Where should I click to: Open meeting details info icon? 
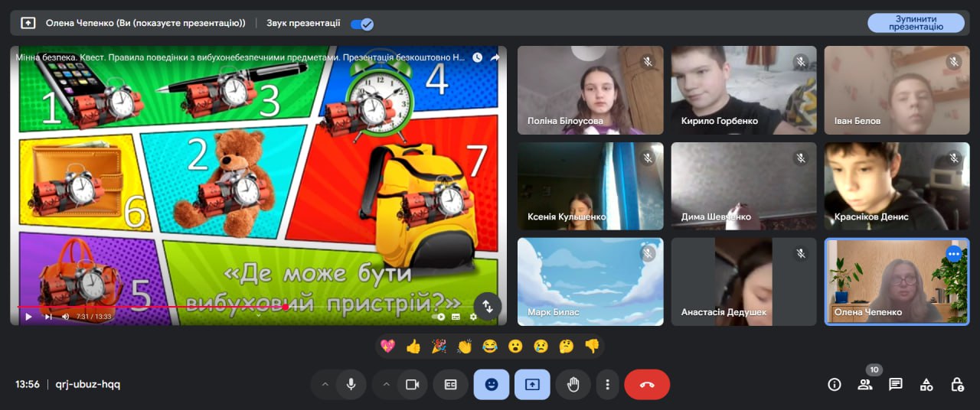pyautogui.click(x=835, y=385)
